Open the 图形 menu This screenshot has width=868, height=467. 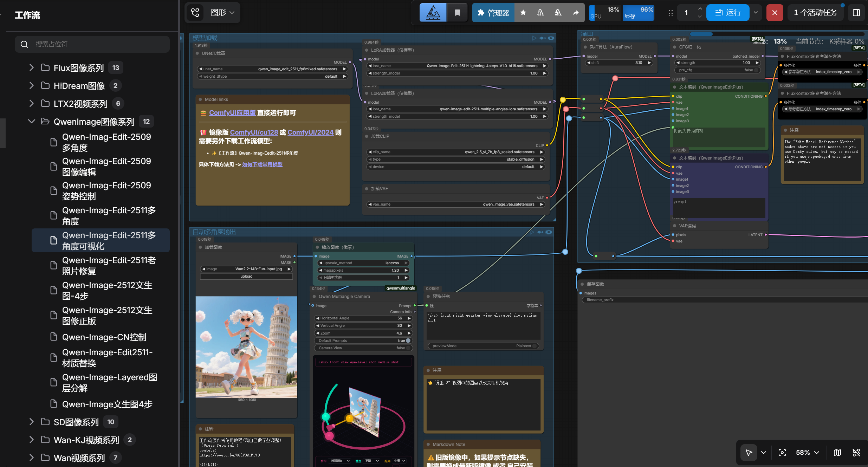[222, 13]
